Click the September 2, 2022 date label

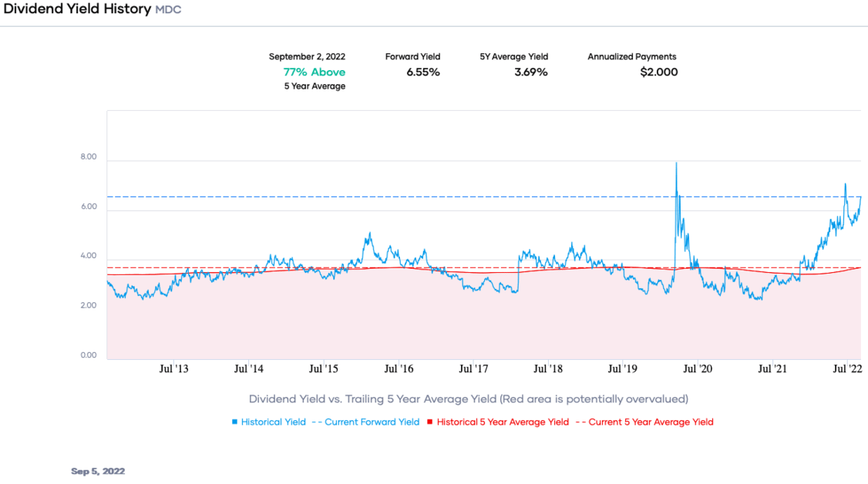point(307,56)
